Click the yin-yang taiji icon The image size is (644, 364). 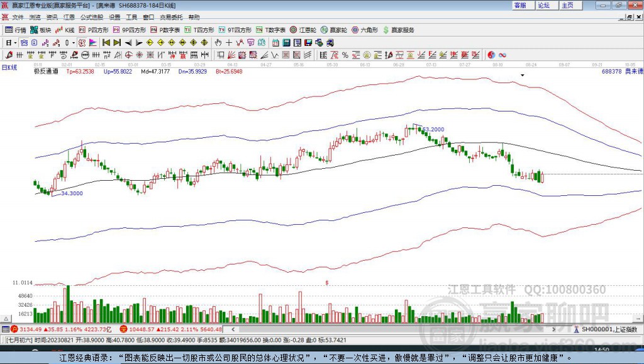point(491,55)
